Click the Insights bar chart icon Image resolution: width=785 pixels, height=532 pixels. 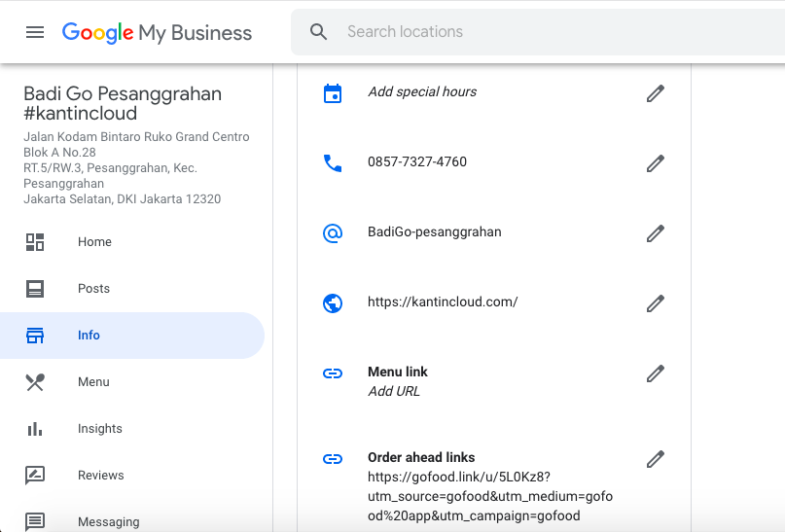35,429
